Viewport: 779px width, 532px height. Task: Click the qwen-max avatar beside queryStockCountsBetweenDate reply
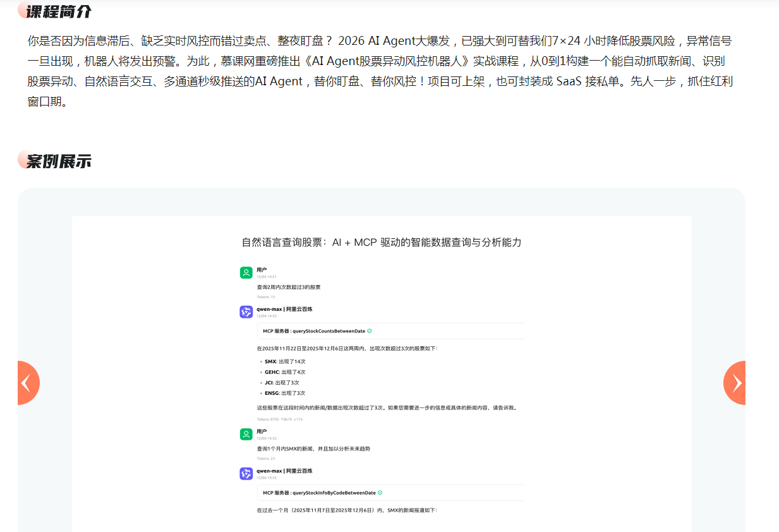(x=246, y=312)
